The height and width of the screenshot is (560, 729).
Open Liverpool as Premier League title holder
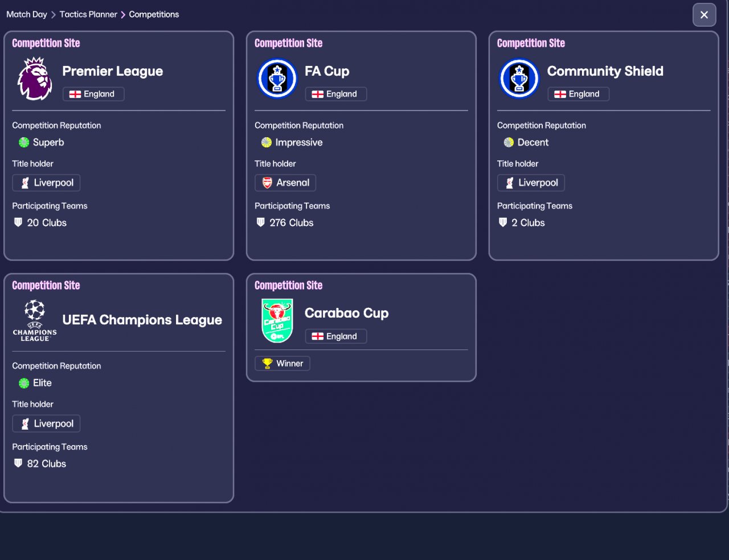click(x=47, y=183)
